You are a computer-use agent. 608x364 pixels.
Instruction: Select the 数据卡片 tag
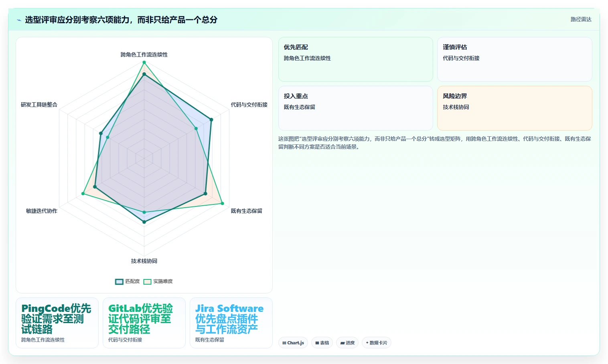(x=377, y=343)
